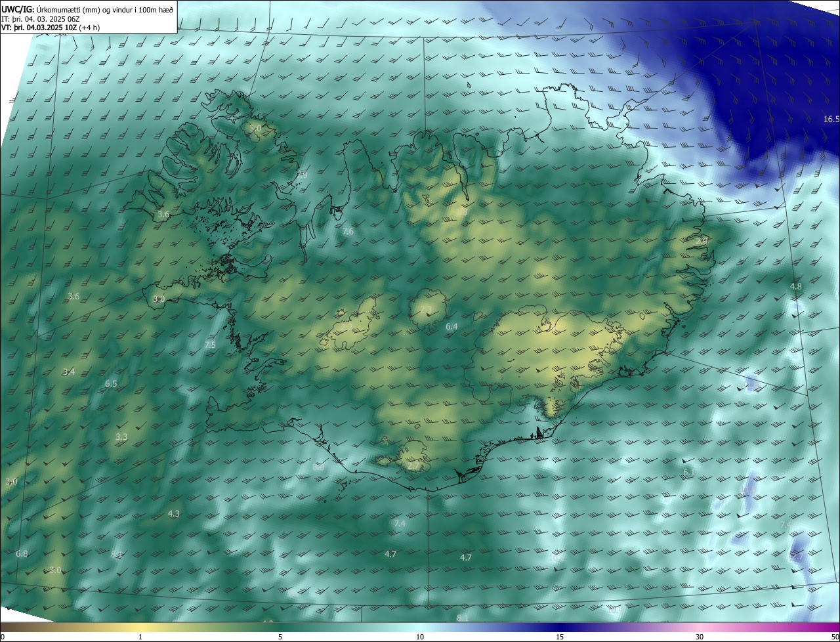Pick the dark navy band of the color scale
The width and height of the screenshot is (840, 642).
point(560,628)
